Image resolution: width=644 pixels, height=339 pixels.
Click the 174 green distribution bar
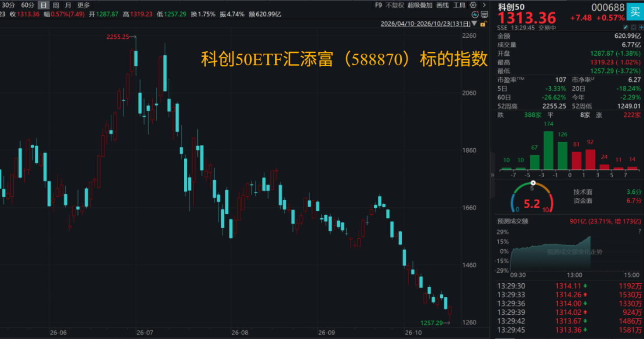coord(548,150)
